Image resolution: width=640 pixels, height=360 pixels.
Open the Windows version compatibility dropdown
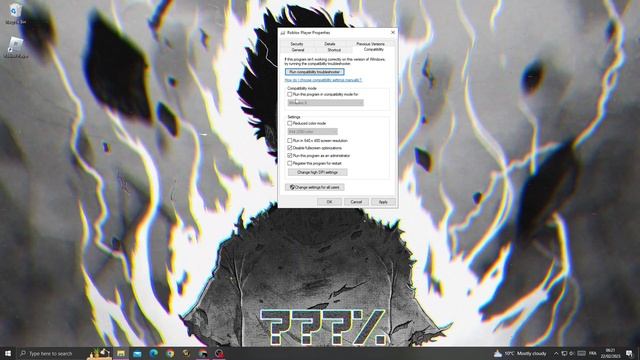point(325,103)
